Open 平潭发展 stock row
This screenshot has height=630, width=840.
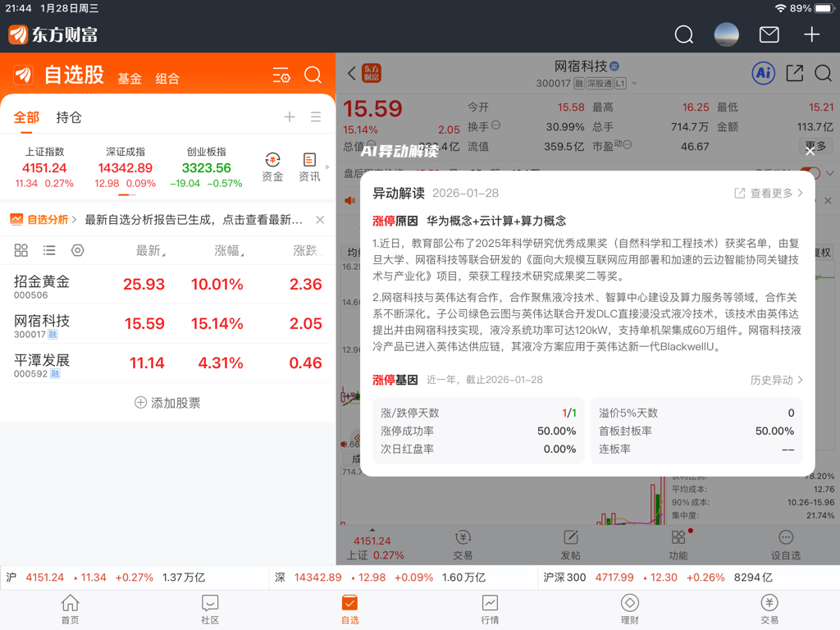(167, 363)
